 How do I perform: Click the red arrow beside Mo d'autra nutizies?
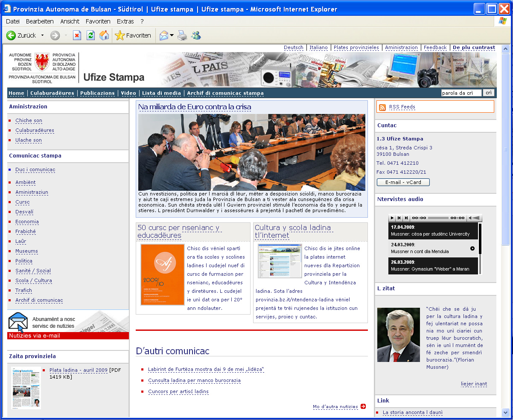(x=363, y=406)
